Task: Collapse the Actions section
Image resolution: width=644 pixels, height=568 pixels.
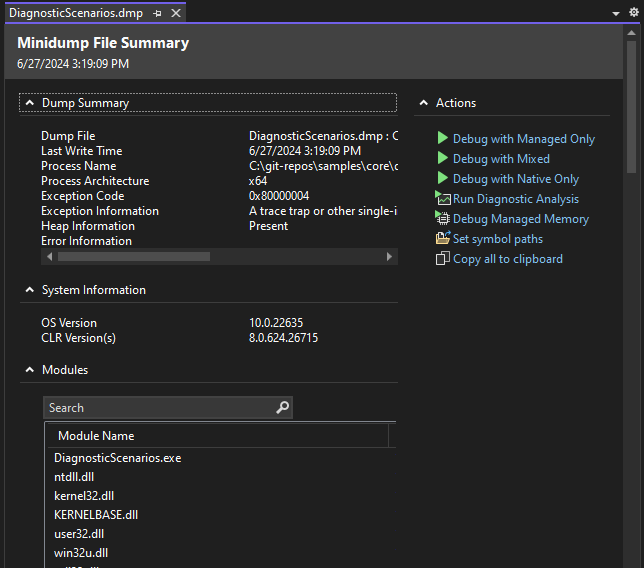Action: 424,103
